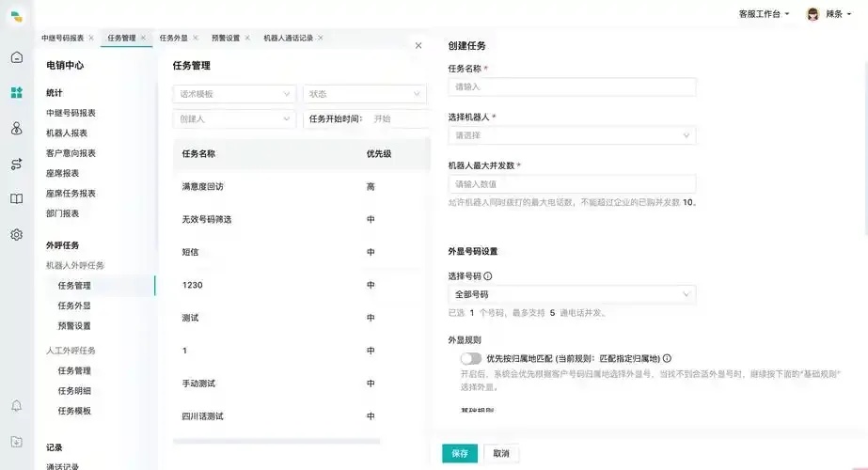The image size is (868, 470).
Task: Select 任务外显 in left menu
Action: [x=74, y=305]
